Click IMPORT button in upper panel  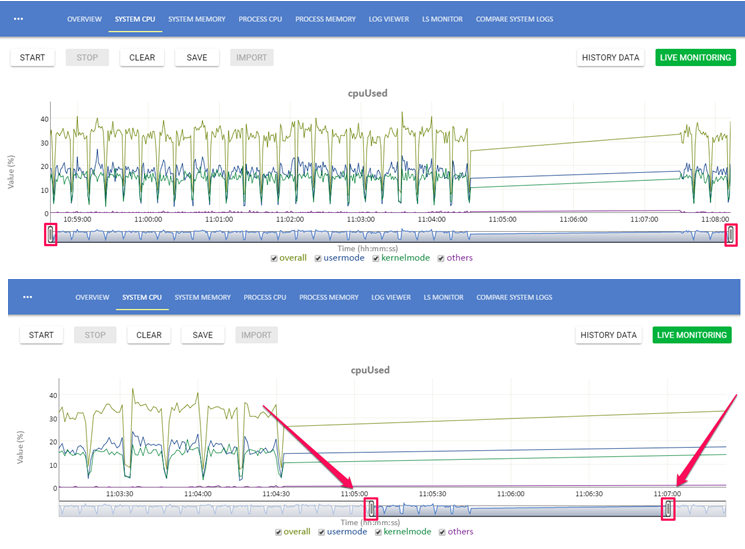252,58
